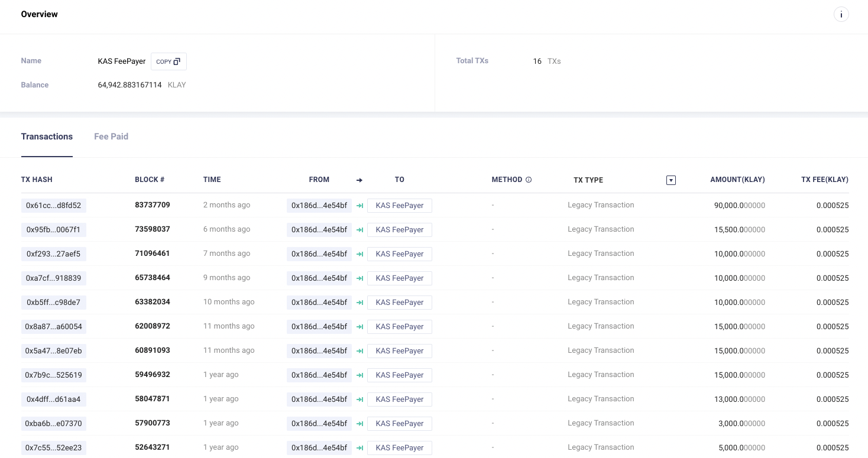Image resolution: width=868 pixels, height=458 pixels.
Task: Switch to the Fee Paid tab
Action: (x=111, y=137)
